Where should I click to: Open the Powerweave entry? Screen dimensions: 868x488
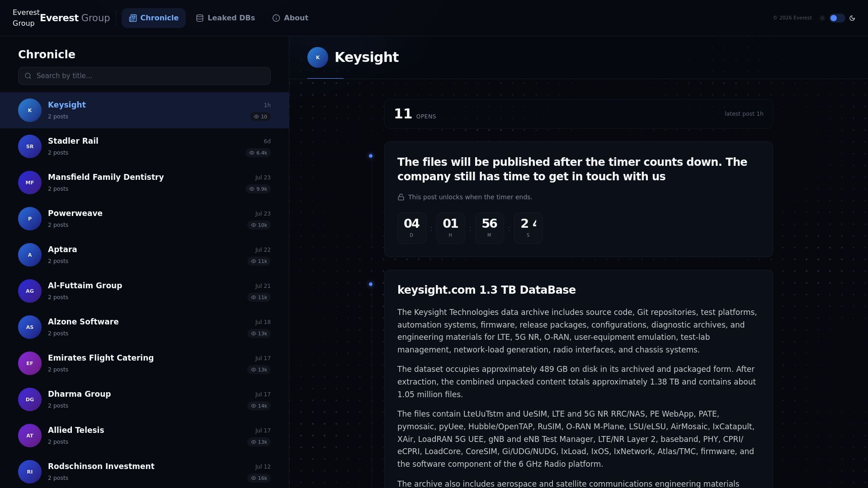pos(144,219)
